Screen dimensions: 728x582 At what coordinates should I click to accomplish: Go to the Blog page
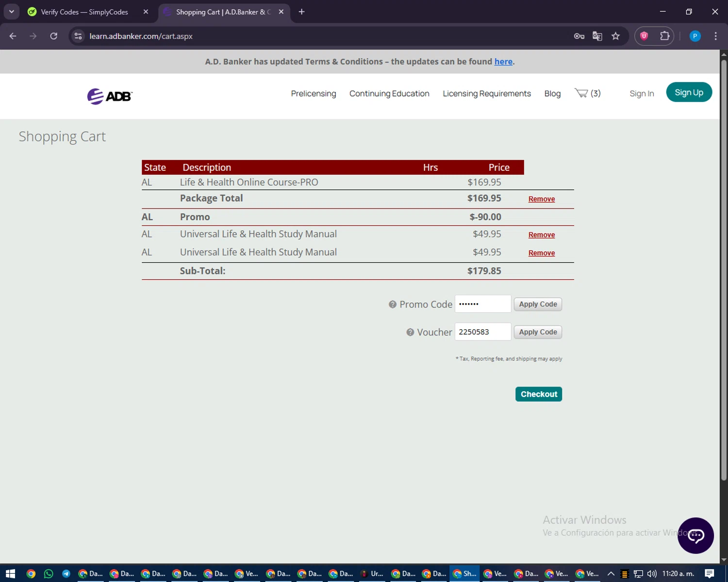pos(552,94)
